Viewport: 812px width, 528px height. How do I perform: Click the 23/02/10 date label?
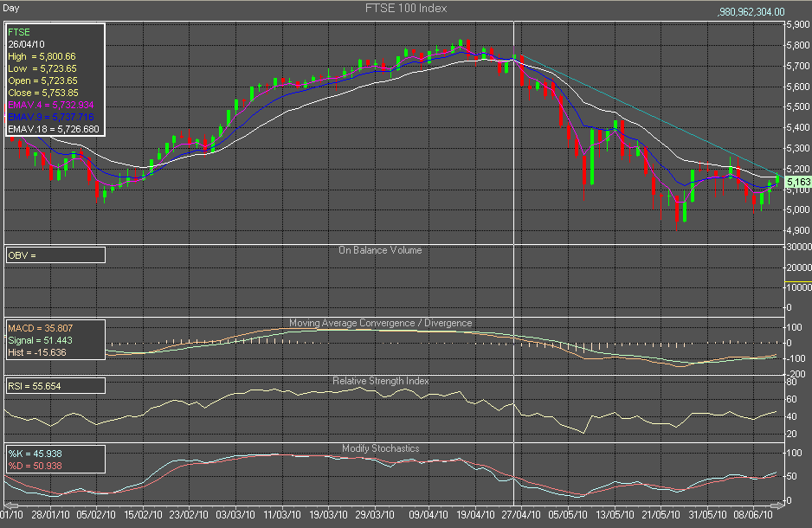click(189, 515)
